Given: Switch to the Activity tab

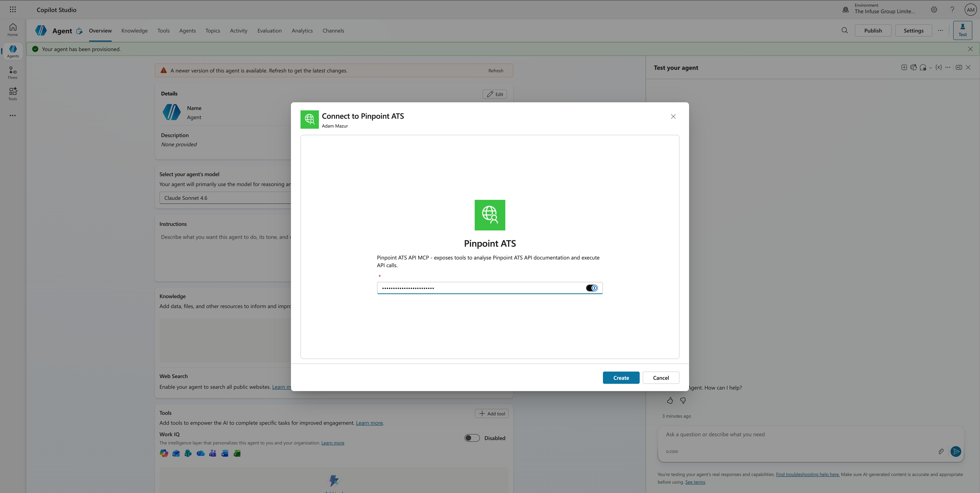Looking at the screenshot, I should [238, 30].
